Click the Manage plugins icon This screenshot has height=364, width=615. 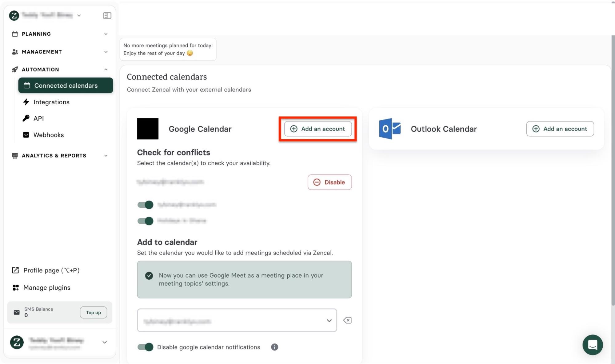[15, 288]
